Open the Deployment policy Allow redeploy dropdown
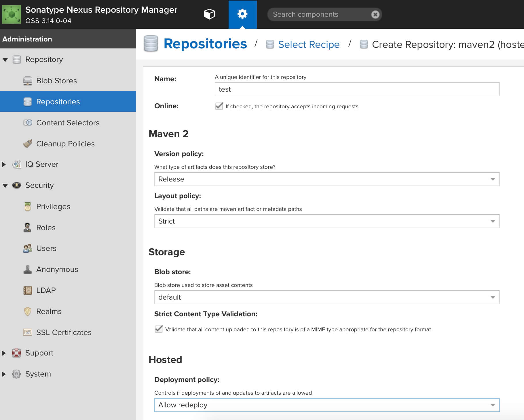Viewport: 524px width, 420px height. click(x=327, y=405)
